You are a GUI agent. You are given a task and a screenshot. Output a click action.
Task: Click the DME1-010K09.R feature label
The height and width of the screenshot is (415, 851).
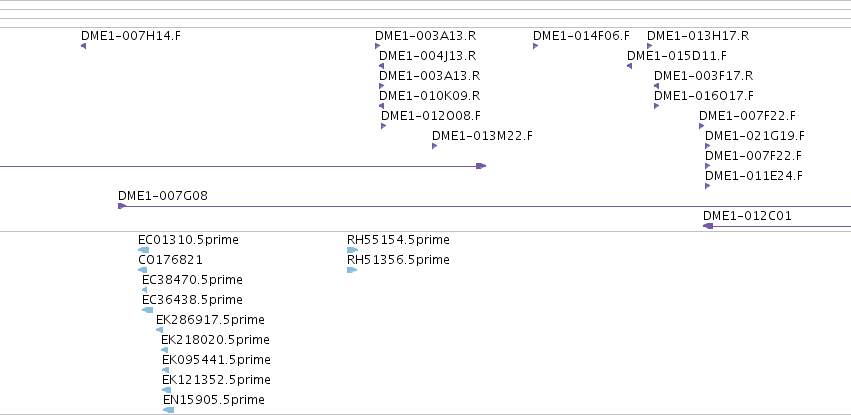430,96
